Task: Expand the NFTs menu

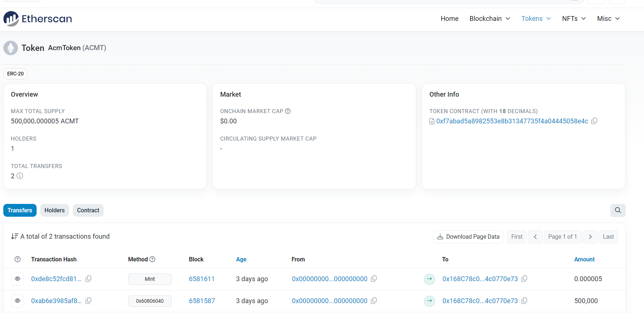Action: pyautogui.click(x=574, y=19)
